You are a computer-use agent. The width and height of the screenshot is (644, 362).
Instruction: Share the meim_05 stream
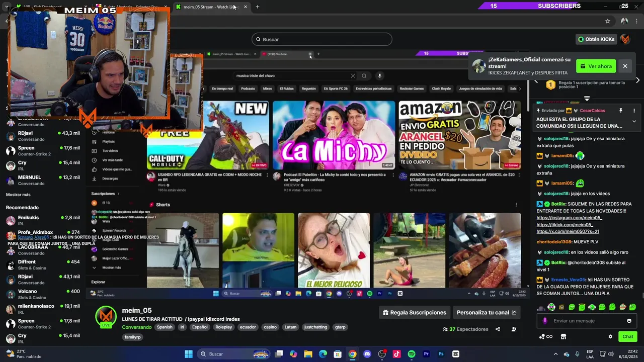point(498,329)
